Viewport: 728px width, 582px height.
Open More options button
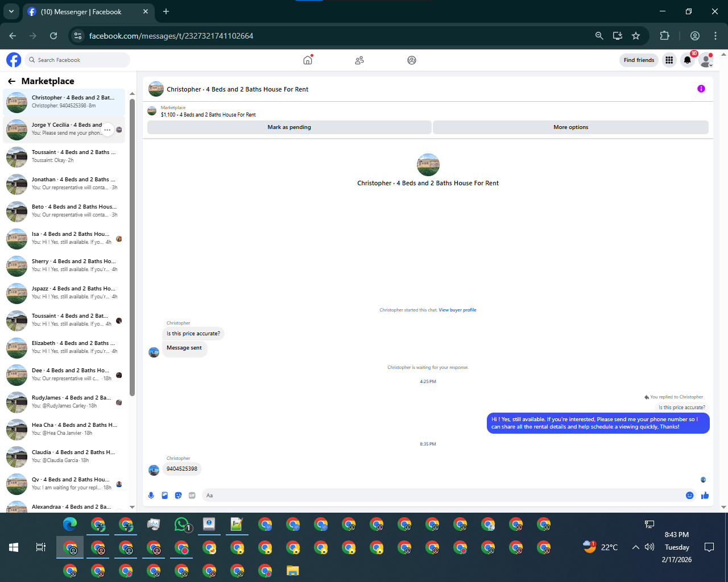pyautogui.click(x=571, y=127)
